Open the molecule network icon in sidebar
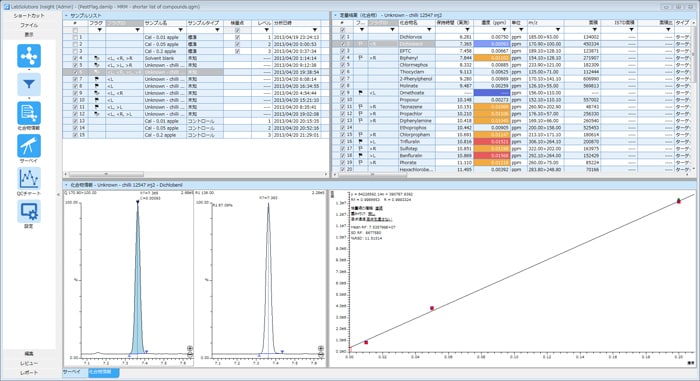The image size is (700, 381). click(29, 56)
